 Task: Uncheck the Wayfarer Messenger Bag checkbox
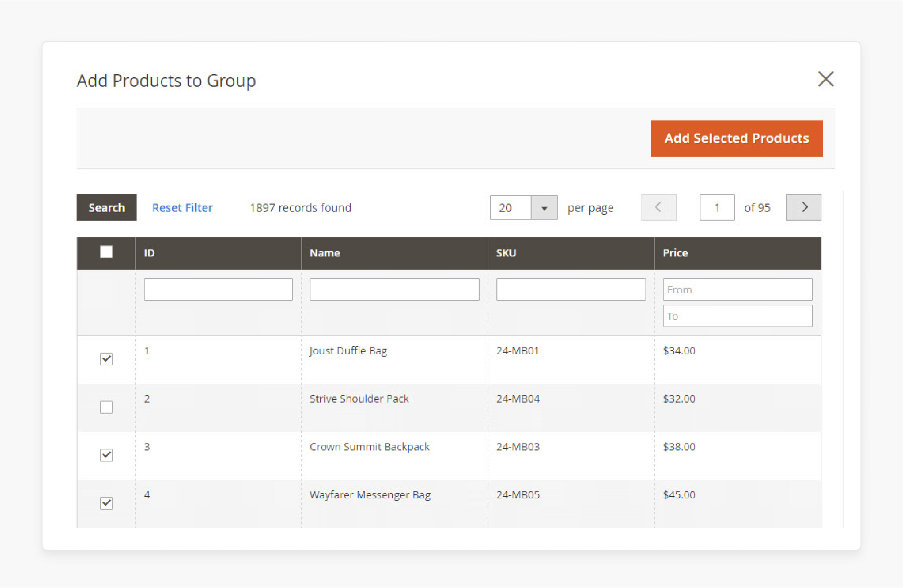pos(106,503)
